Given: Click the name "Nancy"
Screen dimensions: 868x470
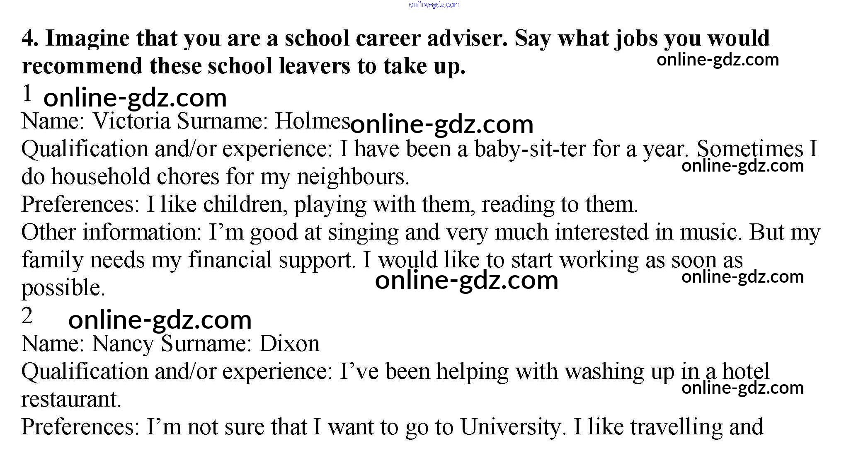Looking at the screenshot, I should [x=122, y=344].
